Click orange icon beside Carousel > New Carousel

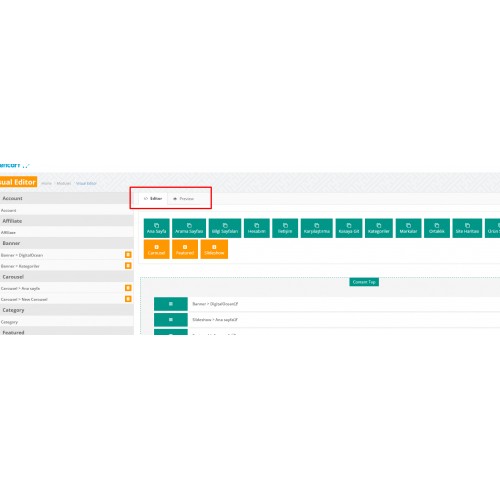pos(128,299)
